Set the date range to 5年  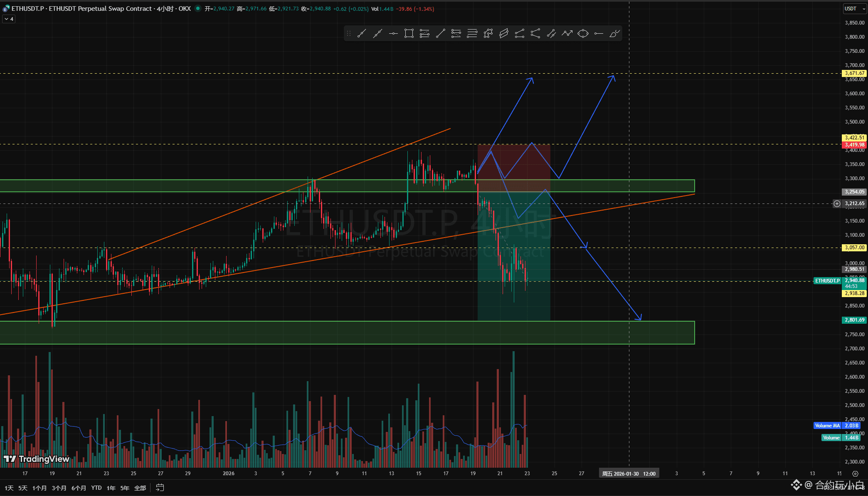(125, 488)
